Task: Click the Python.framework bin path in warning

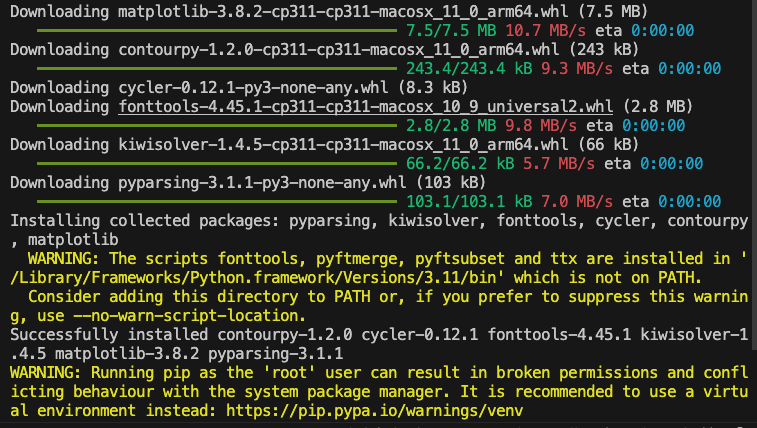Action: [x=253, y=278]
